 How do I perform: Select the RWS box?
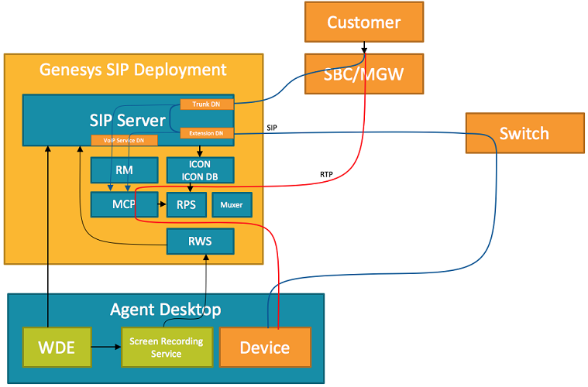(x=200, y=241)
